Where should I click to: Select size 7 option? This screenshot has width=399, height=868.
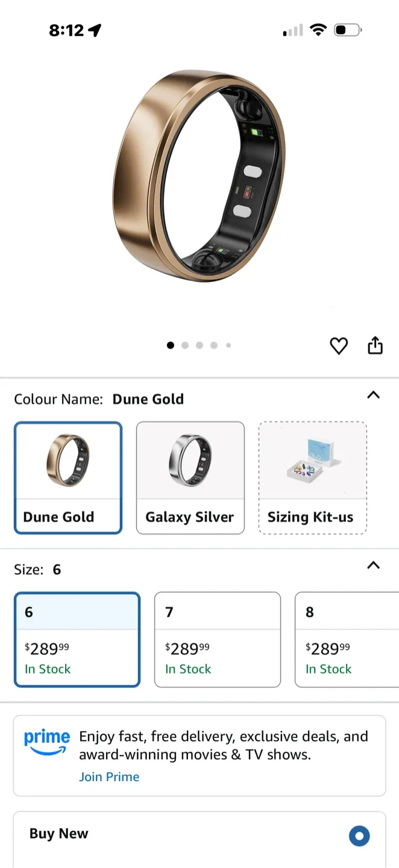[x=218, y=639]
